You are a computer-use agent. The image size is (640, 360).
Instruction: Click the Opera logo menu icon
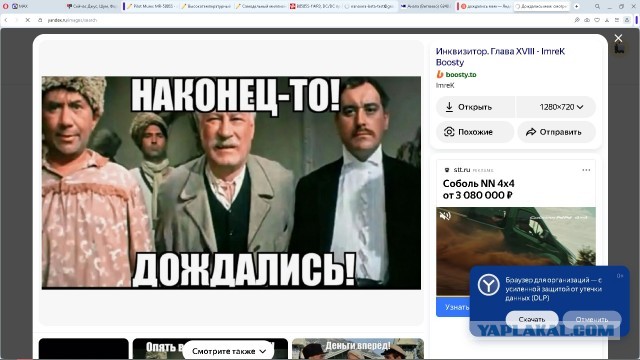pos(5,6)
